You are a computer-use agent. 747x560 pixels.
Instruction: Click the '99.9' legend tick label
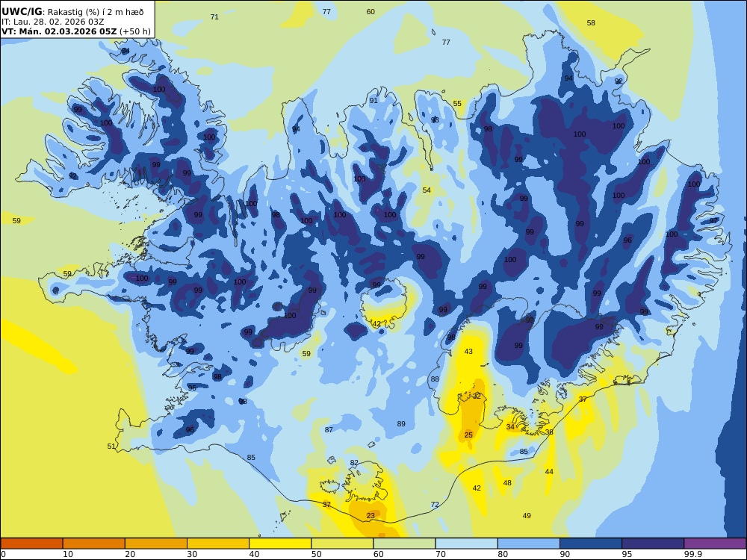pos(692,554)
